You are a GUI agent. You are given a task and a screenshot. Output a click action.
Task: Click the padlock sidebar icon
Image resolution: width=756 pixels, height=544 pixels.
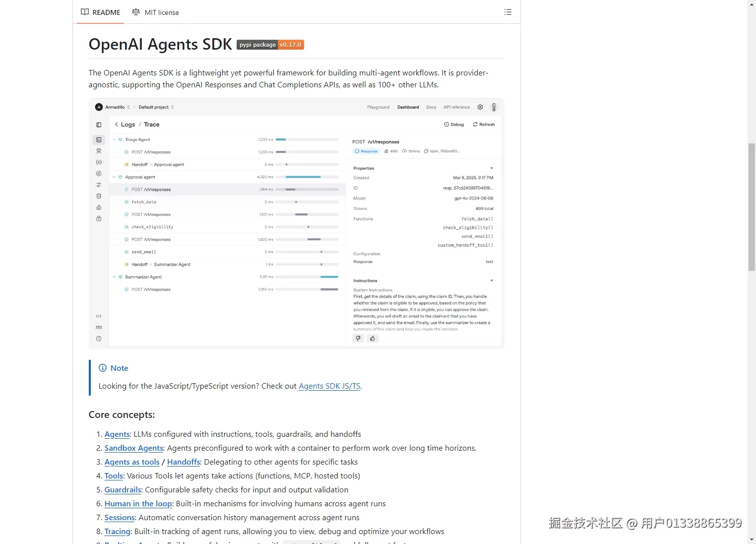99,218
